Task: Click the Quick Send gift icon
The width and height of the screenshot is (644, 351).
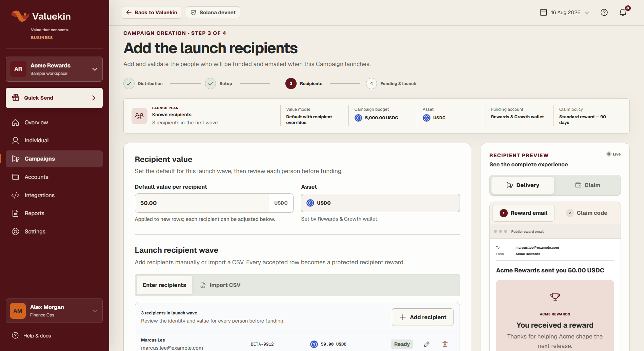Action: [16, 98]
